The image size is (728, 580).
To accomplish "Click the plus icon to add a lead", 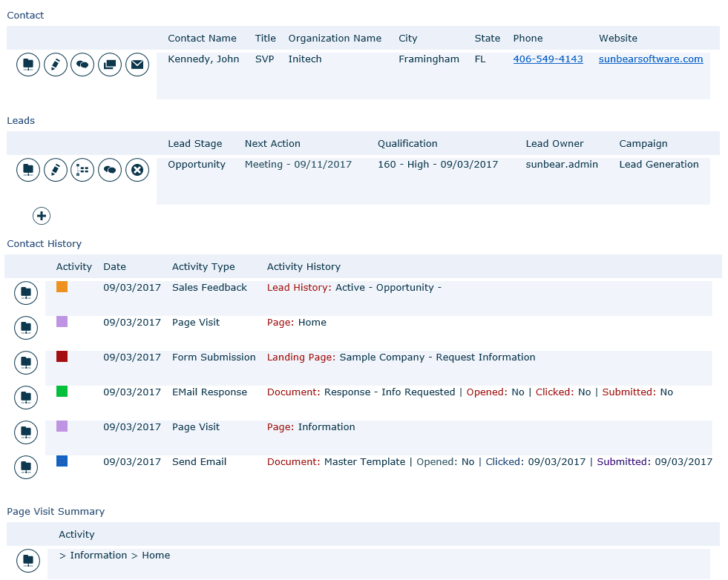I will click(x=42, y=216).
